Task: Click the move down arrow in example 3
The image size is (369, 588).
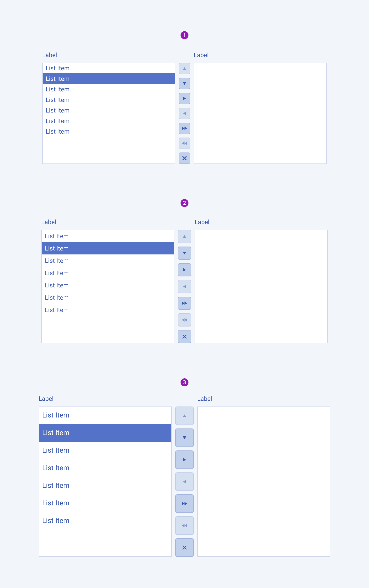Action: [184, 438]
